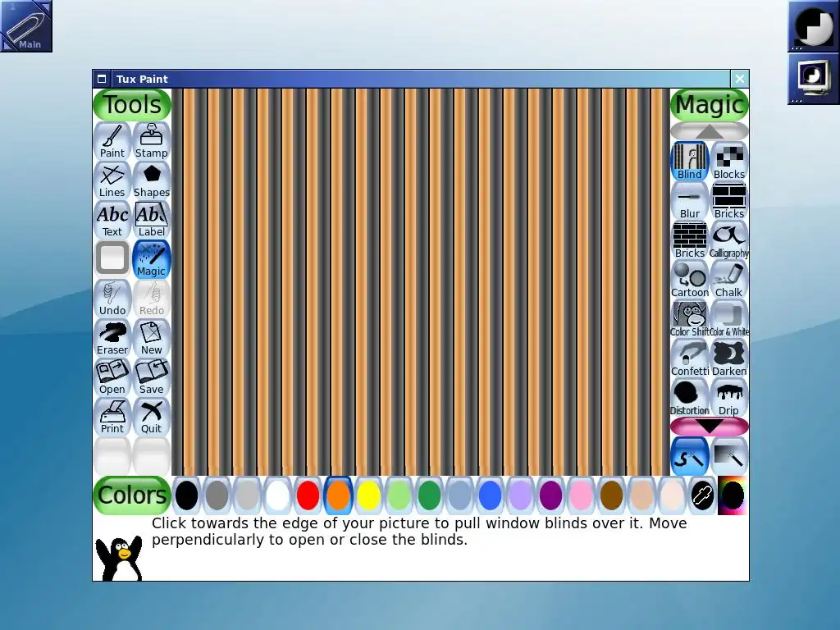The width and height of the screenshot is (840, 630).
Task: Click the monitor dock applet
Action: pyautogui.click(x=813, y=78)
